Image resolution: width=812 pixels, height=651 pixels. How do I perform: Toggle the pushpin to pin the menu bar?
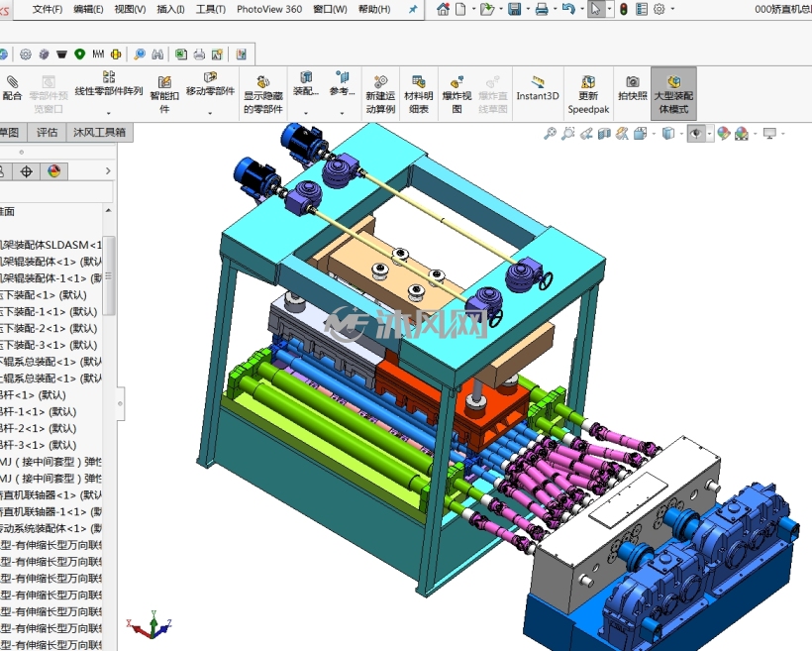tap(413, 9)
